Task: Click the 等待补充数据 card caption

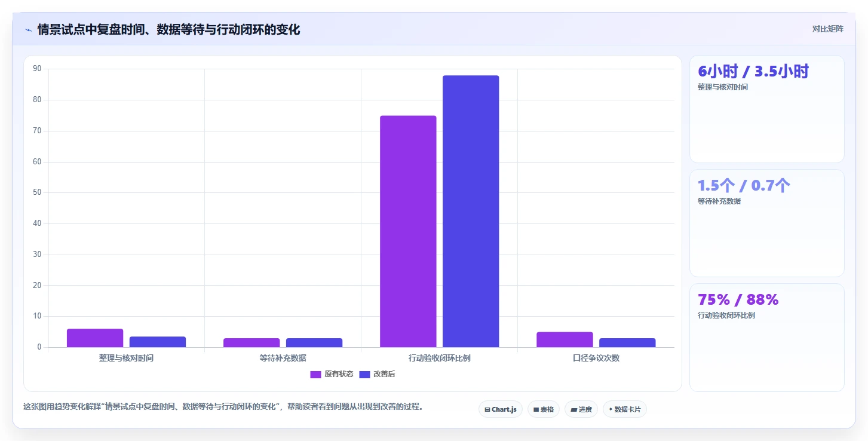Action: pos(719,201)
